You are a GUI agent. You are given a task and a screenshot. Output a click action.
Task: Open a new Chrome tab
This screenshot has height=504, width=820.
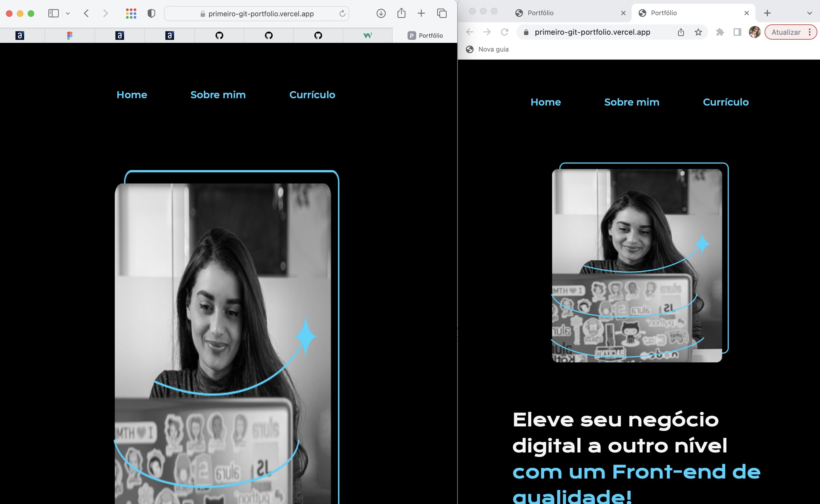(767, 13)
